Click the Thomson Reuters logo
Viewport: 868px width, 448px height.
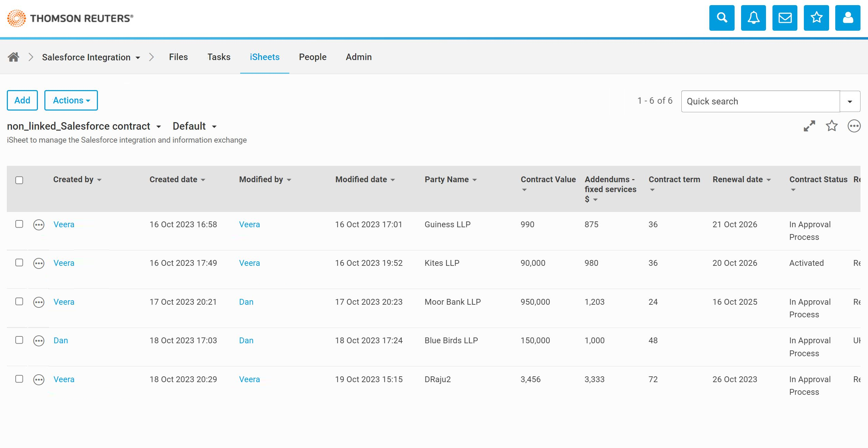pyautogui.click(x=70, y=18)
